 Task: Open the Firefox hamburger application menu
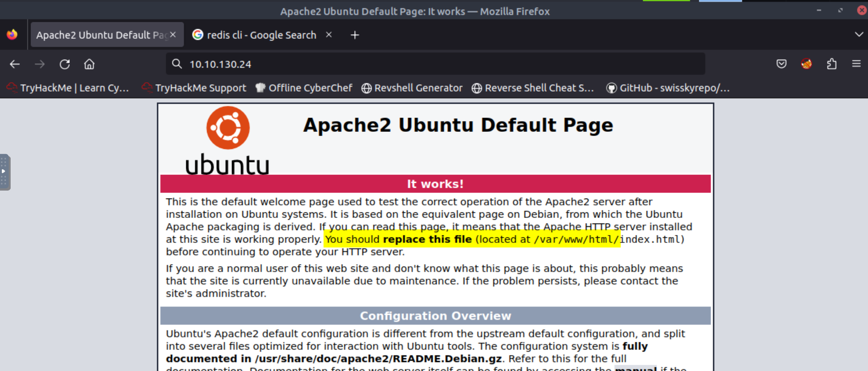tap(856, 64)
